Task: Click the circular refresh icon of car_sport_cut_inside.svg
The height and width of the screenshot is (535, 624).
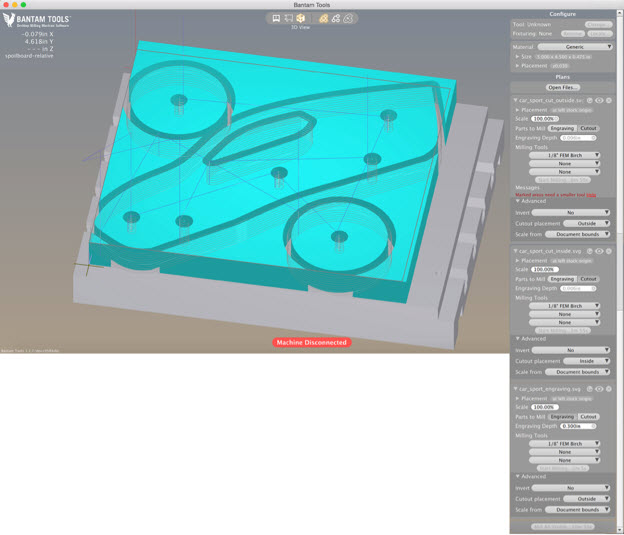Action: [590, 251]
